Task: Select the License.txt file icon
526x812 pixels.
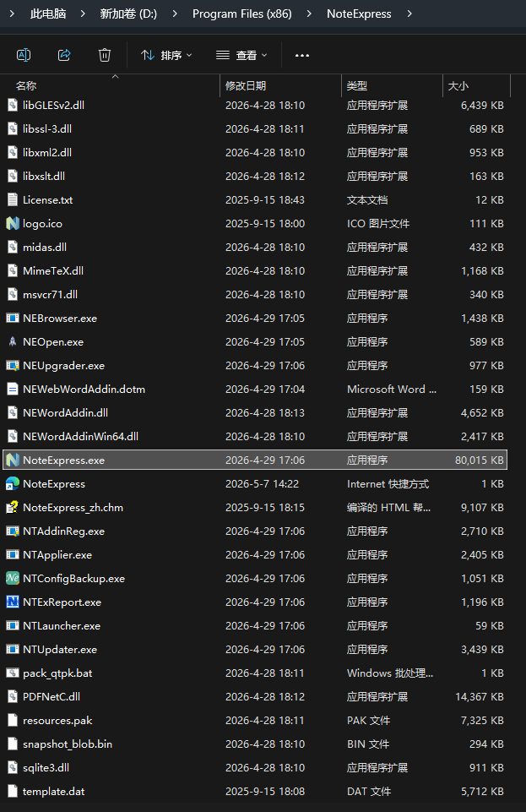Action: tap(13, 200)
